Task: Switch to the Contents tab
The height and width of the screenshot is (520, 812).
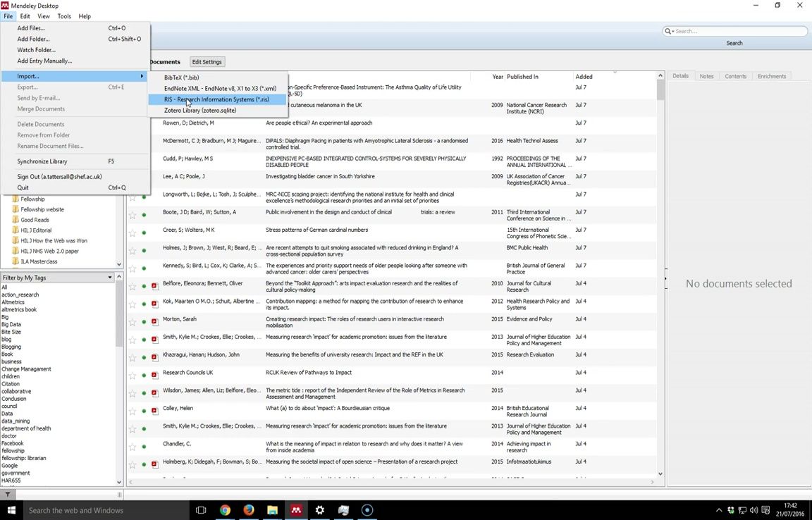Action: (x=735, y=76)
